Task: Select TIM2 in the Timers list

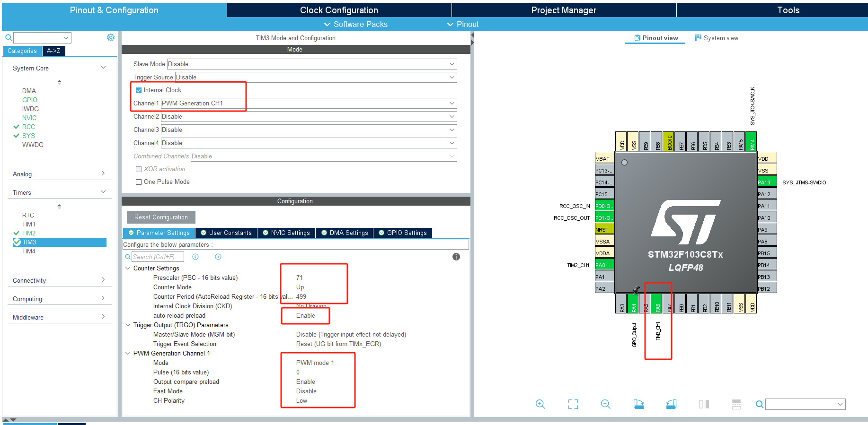Action: coord(29,233)
